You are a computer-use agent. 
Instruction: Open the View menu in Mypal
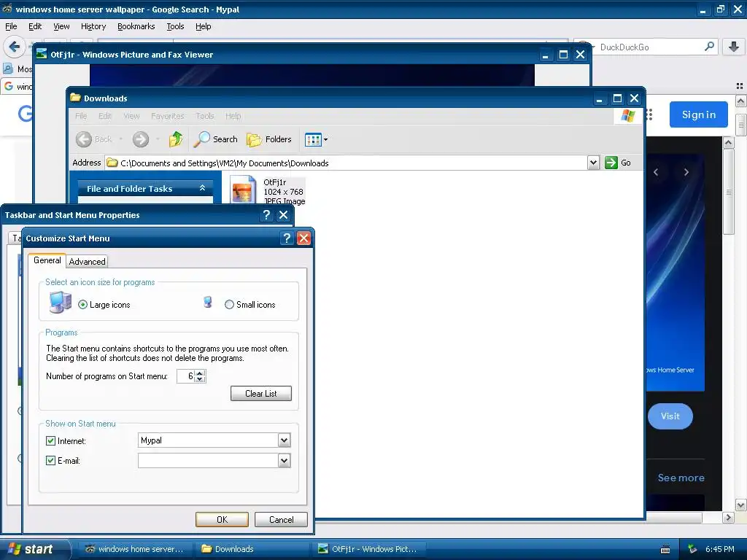click(x=61, y=26)
